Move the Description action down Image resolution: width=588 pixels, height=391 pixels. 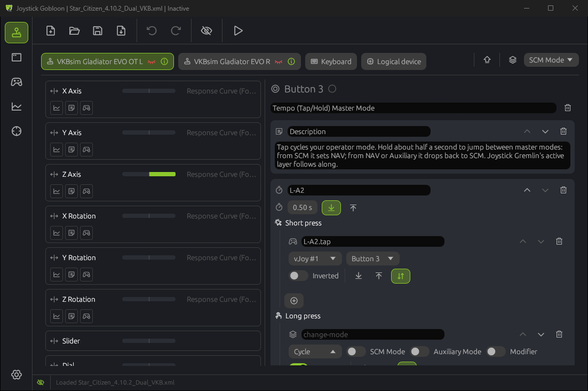(545, 131)
